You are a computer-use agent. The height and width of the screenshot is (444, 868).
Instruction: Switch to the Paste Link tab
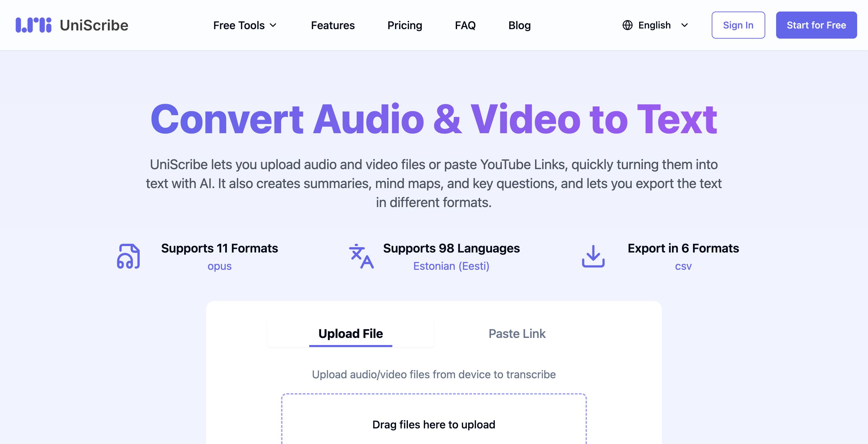point(517,334)
